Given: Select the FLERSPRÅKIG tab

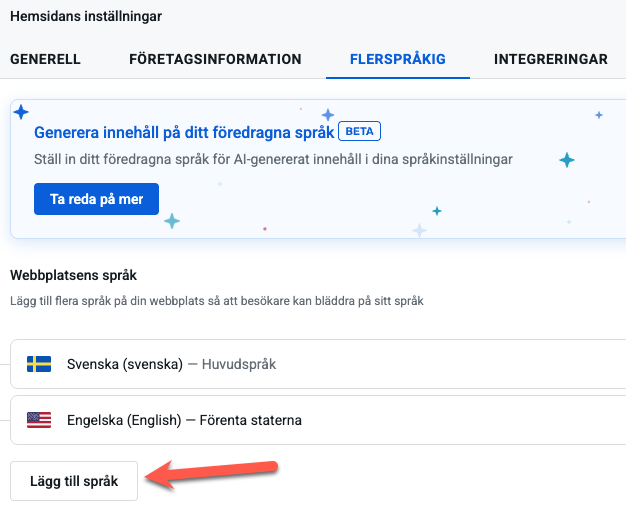Looking at the screenshot, I should tap(397, 59).
